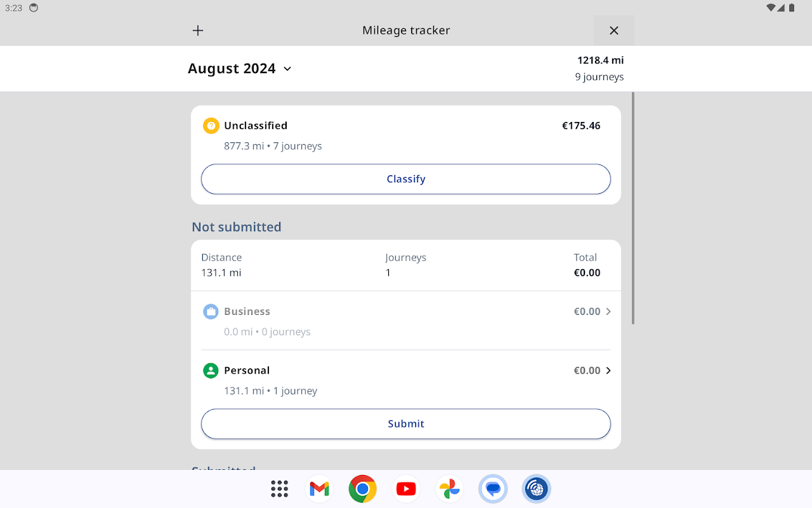Viewport: 812px width, 508px height.
Task: Click the Business label text
Action: coord(247,312)
